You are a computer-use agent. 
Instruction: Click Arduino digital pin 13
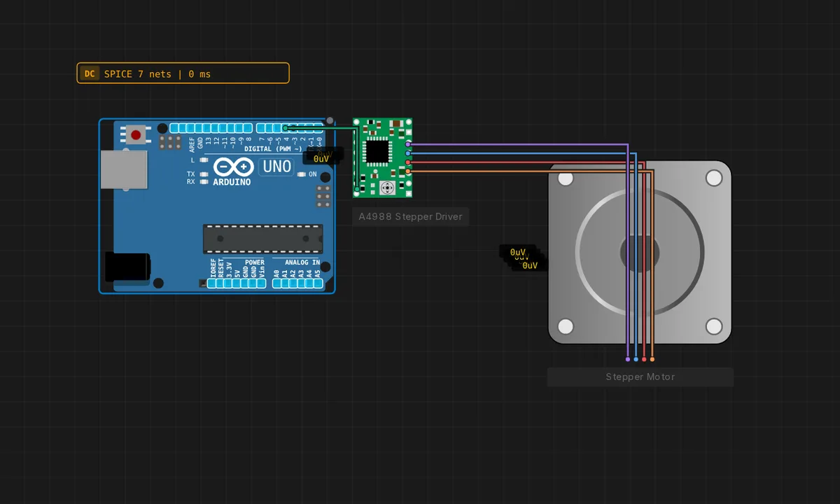(x=208, y=128)
